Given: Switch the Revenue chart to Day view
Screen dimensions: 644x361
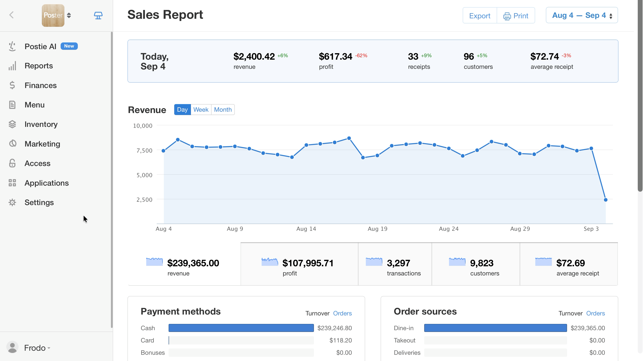Looking at the screenshot, I should pos(182,109).
